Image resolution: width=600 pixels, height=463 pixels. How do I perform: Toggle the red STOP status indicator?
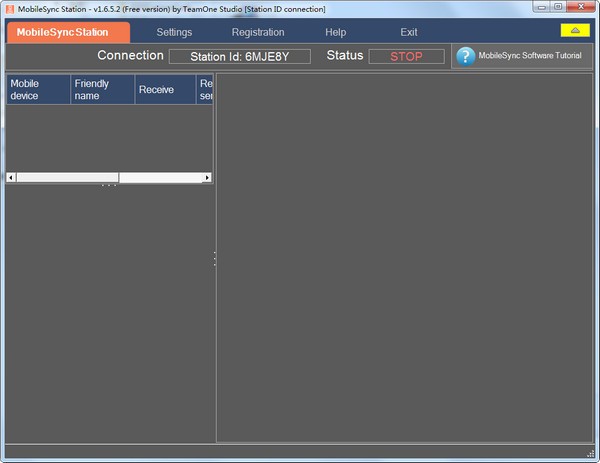point(406,56)
